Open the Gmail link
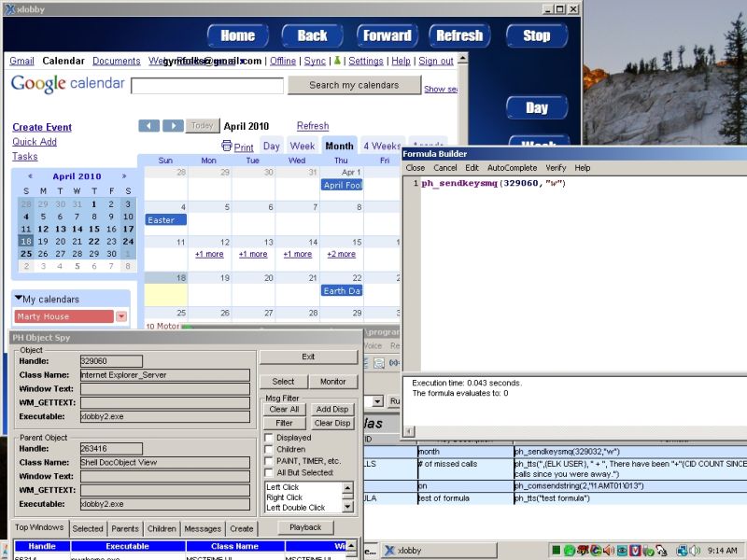 tap(21, 61)
